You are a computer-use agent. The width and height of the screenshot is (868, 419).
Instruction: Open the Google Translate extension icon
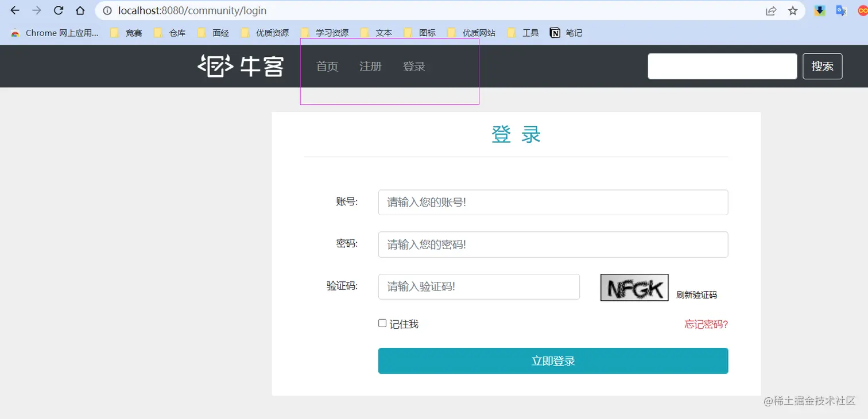[x=841, y=10]
